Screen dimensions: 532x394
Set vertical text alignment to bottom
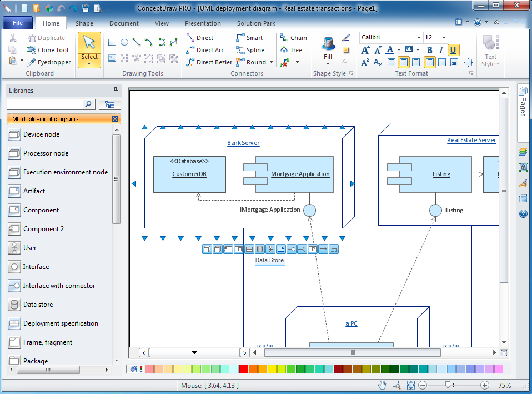pos(454,62)
